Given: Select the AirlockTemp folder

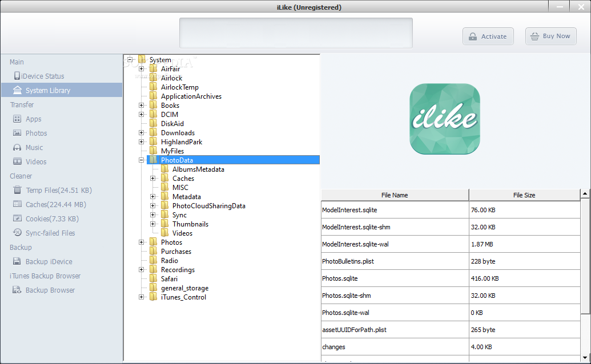Looking at the screenshot, I should pos(180,87).
